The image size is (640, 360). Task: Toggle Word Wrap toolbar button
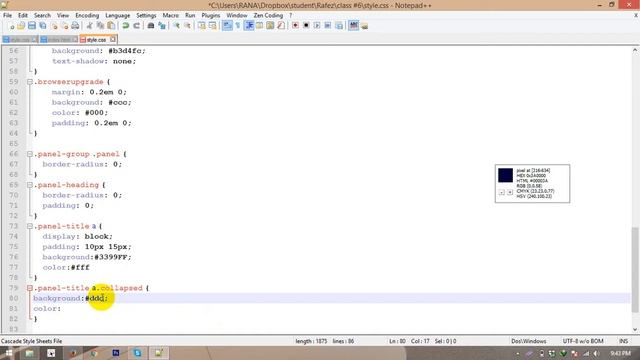[x=227, y=26]
